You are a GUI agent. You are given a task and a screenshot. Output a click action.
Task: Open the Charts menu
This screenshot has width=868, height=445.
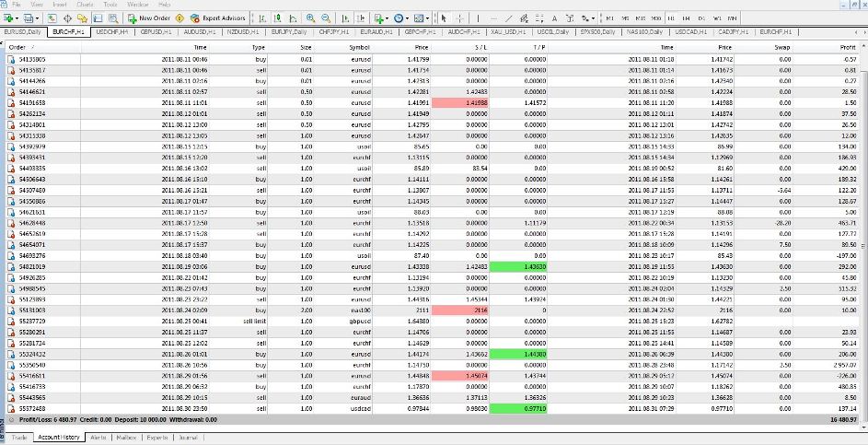[84, 5]
